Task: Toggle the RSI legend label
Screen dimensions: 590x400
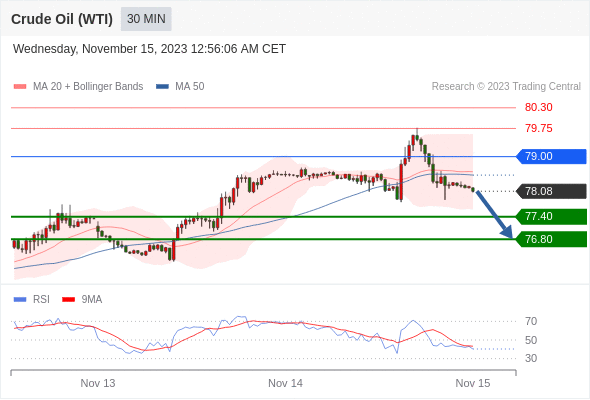Action: [41, 299]
